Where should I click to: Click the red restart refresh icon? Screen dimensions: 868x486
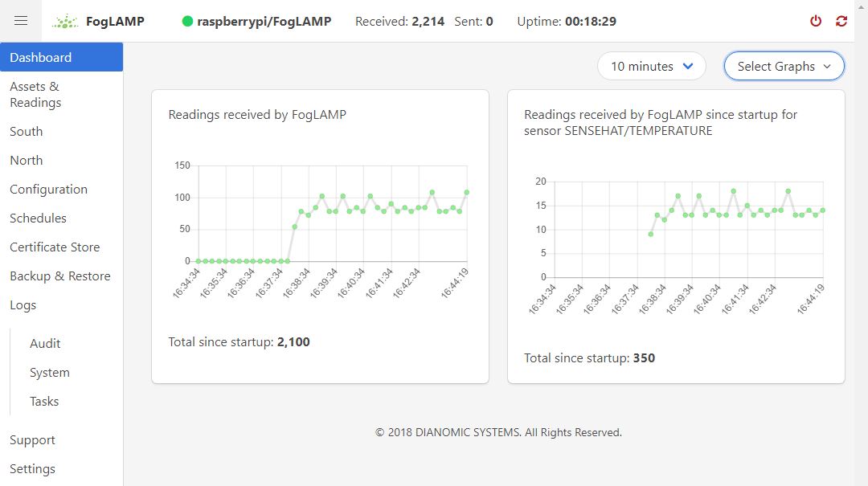841,22
